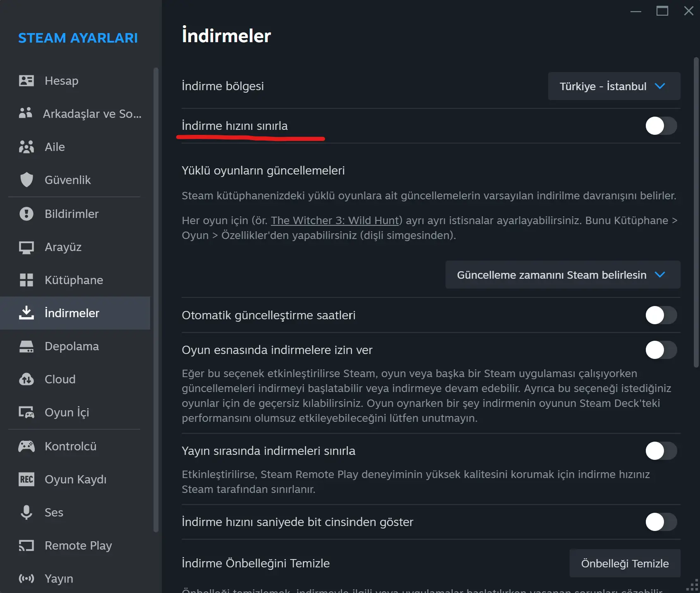Viewport: 700px width, 593px height.
Task: Open Kütüphane settings in sidebar
Action: [x=75, y=280]
